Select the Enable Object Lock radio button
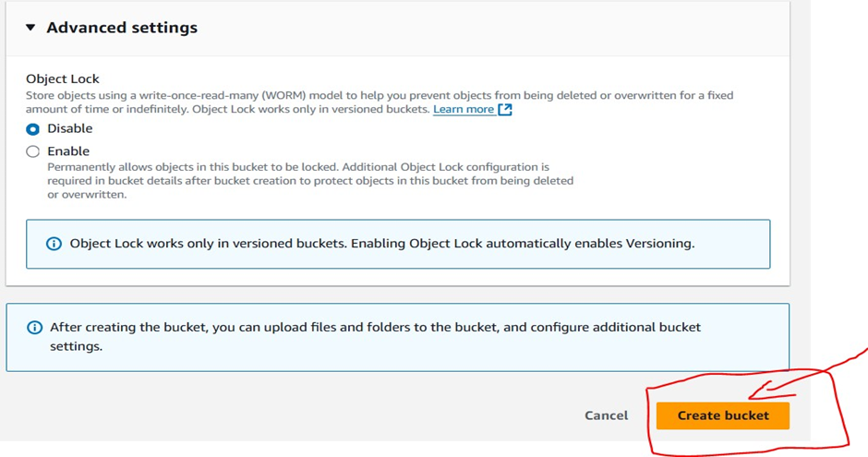The height and width of the screenshot is (457, 868). 33,151
